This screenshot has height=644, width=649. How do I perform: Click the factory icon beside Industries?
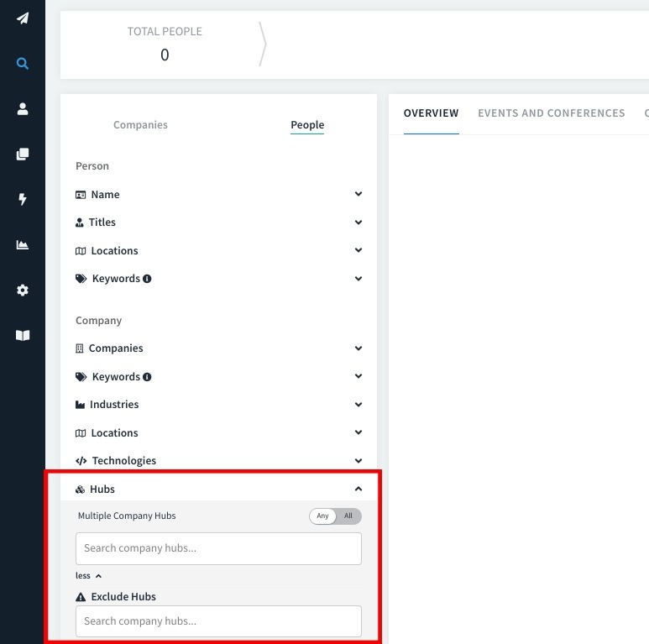(81, 405)
